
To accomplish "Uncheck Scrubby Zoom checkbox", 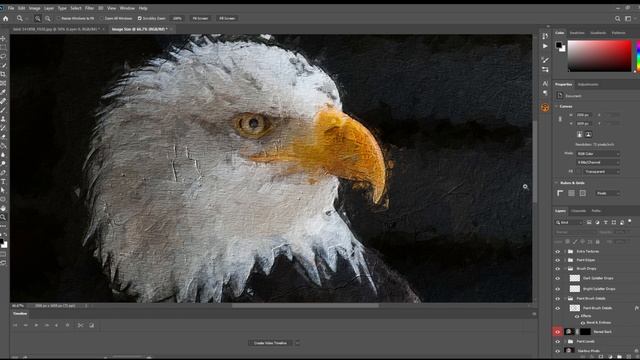I will (140, 18).
